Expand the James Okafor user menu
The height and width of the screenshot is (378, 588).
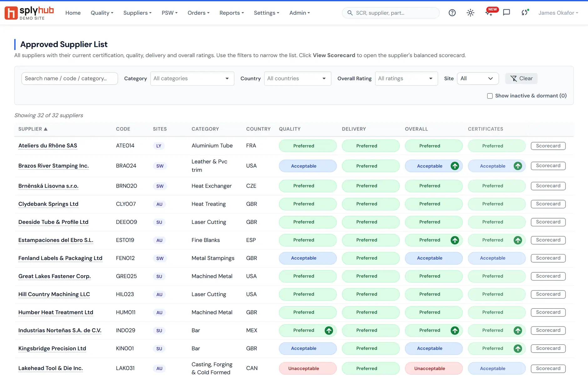pyautogui.click(x=558, y=13)
